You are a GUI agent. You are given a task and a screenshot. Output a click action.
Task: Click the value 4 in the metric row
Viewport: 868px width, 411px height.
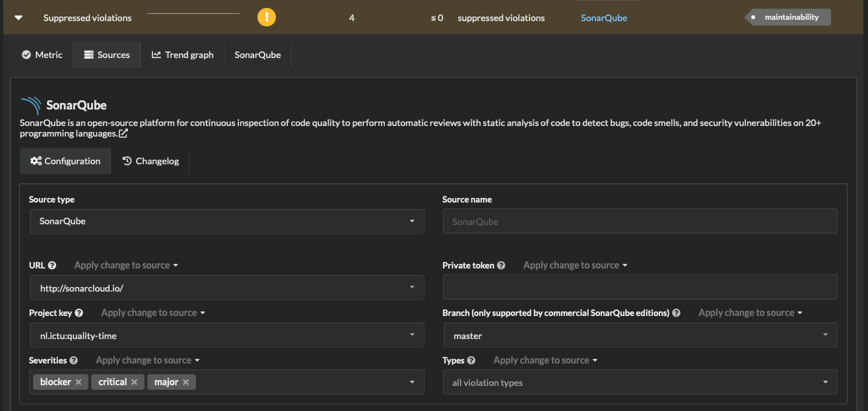pyautogui.click(x=352, y=18)
